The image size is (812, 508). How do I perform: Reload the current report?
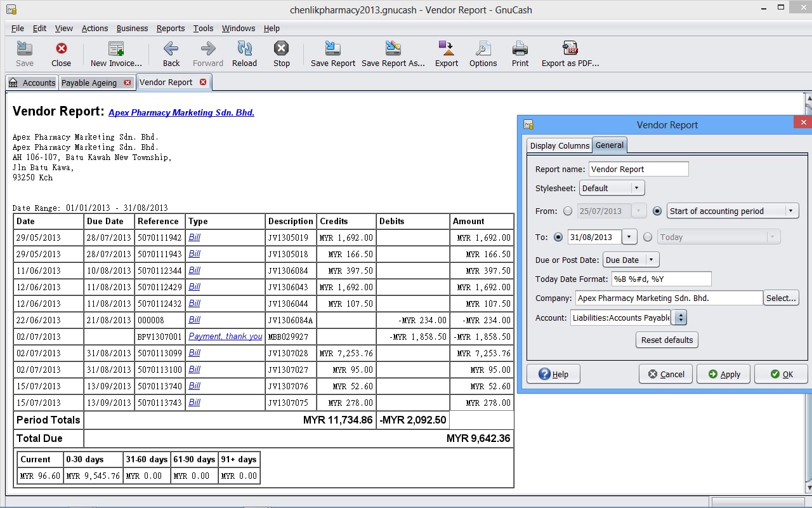tap(244, 54)
